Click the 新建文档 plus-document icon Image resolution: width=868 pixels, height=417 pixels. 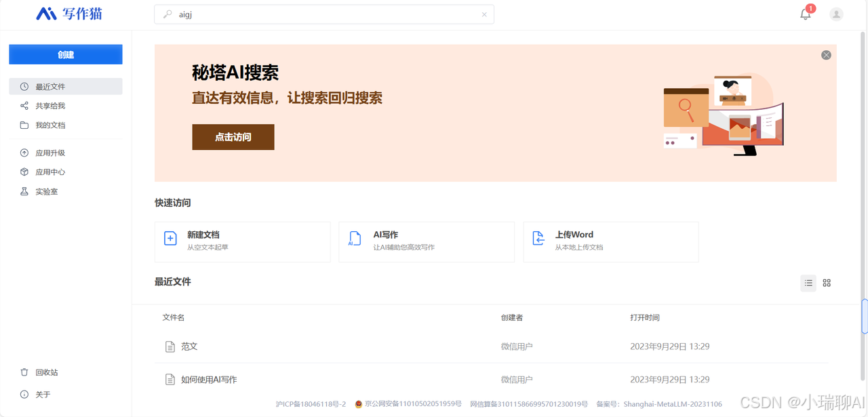click(170, 238)
